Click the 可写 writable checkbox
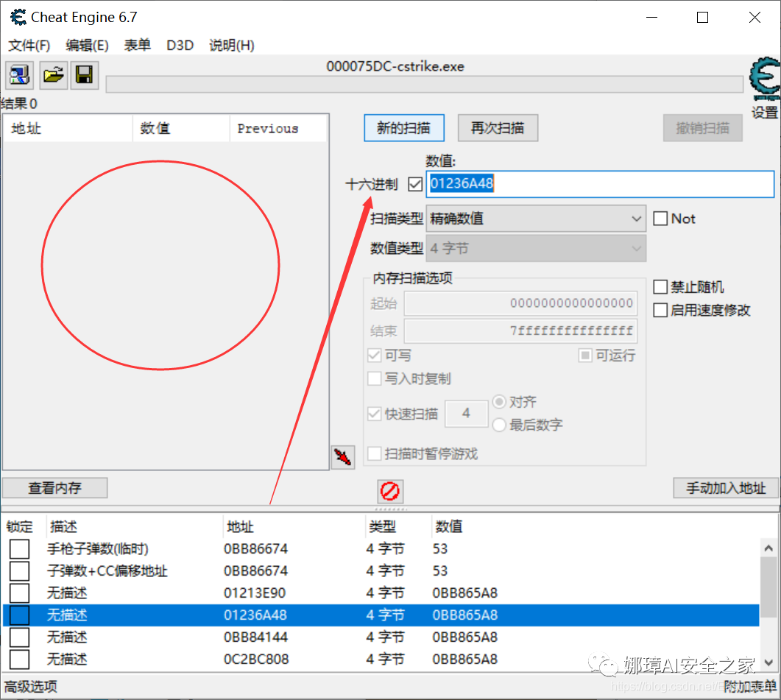This screenshot has height=700, width=781. 374,356
